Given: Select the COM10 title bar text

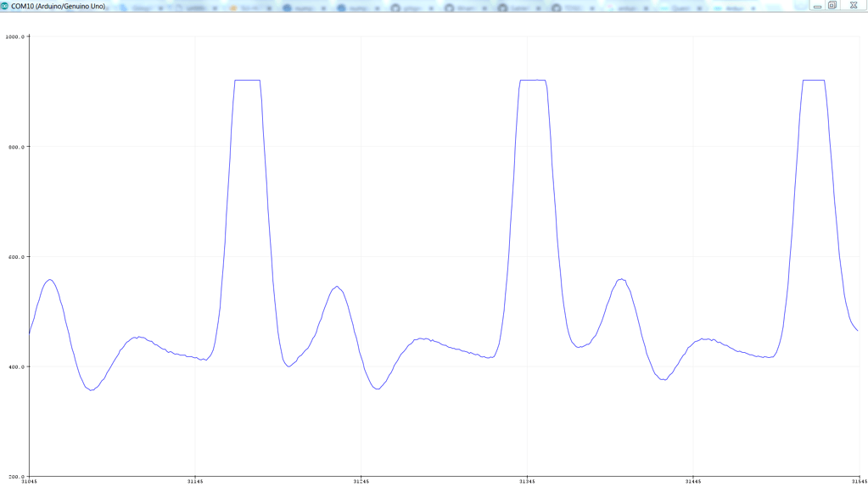Looking at the screenshot, I should pyautogui.click(x=59, y=5).
